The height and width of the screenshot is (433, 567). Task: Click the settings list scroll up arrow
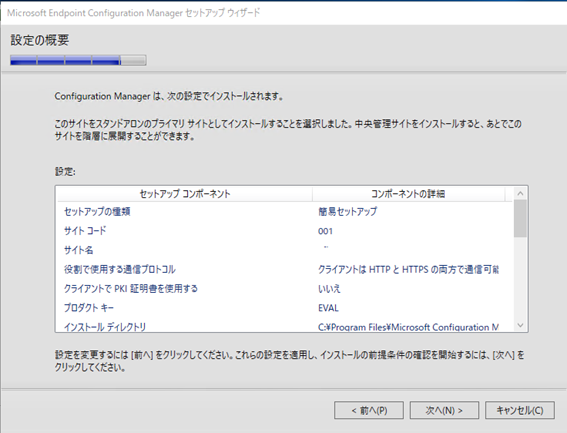520,194
